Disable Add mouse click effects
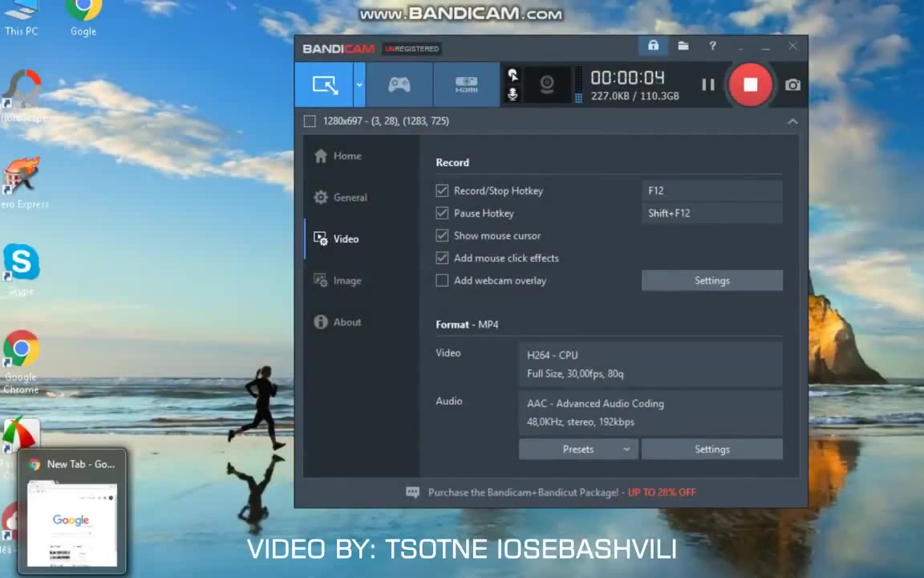924x578 pixels. click(442, 258)
